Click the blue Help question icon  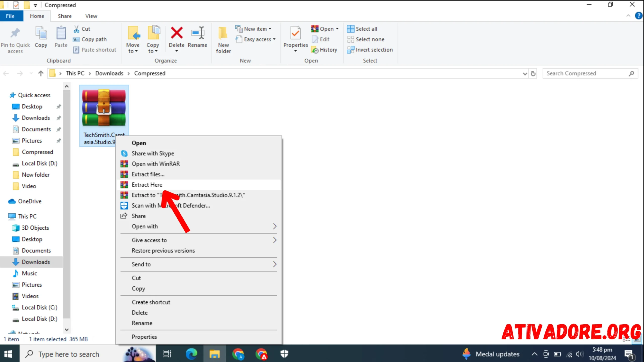638,16
